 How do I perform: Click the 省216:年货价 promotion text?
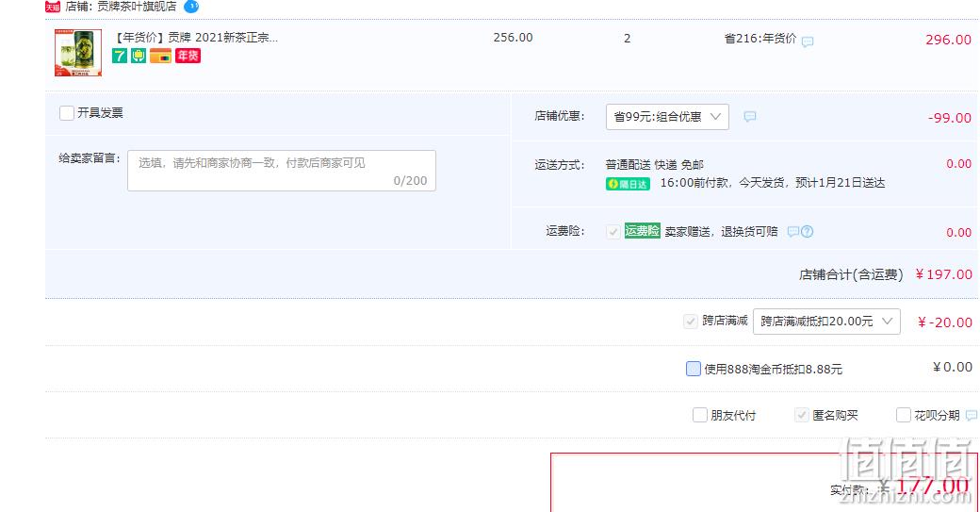point(760,39)
